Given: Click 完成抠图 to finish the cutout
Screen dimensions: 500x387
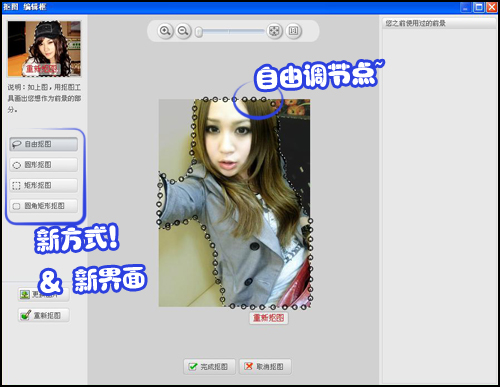Looking at the screenshot, I should 209,367.
